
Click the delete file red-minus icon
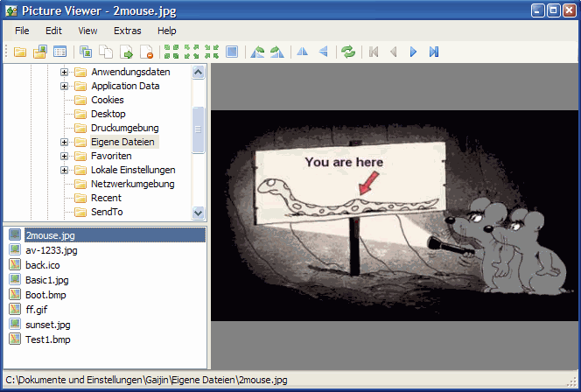point(147,52)
